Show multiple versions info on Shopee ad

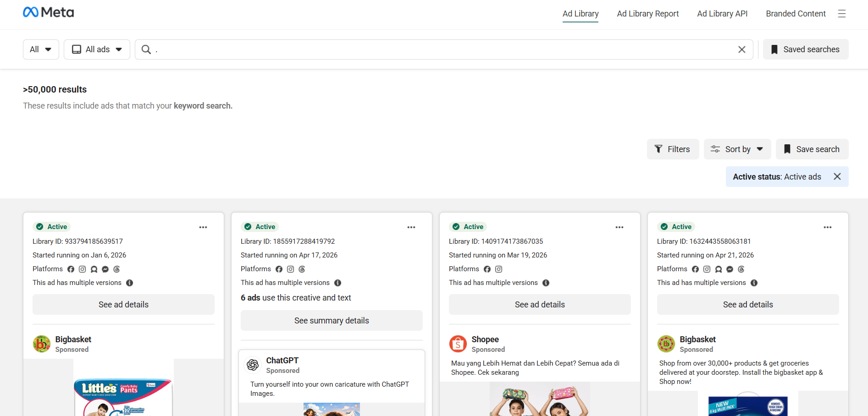tap(546, 283)
